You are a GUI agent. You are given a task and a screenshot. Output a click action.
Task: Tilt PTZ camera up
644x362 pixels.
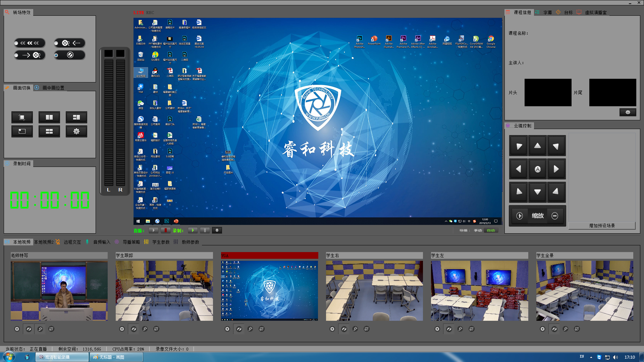(x=537, y=146)
